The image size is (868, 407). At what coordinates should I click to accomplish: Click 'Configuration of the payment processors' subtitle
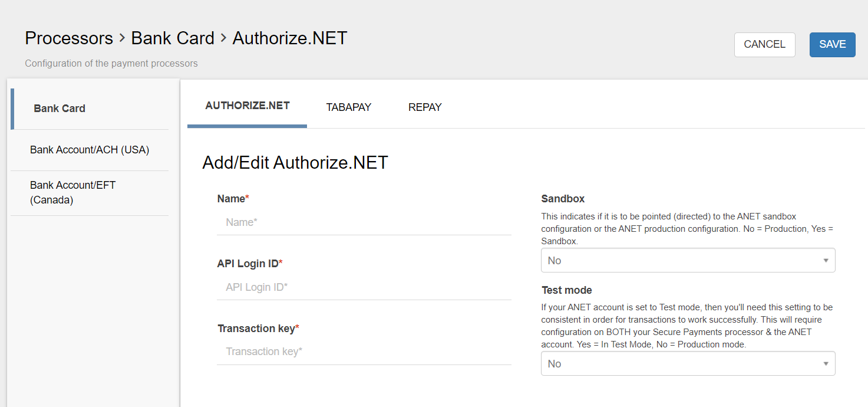[x=111, y=63]
